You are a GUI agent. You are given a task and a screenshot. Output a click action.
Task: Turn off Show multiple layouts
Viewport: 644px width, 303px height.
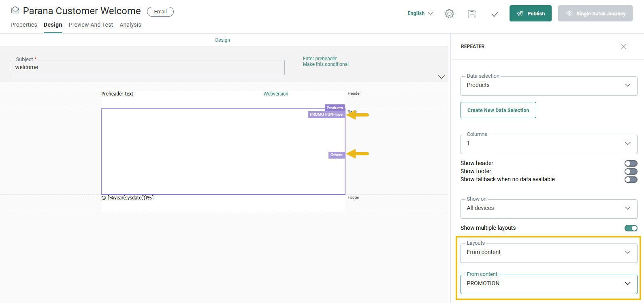[631, 228]
